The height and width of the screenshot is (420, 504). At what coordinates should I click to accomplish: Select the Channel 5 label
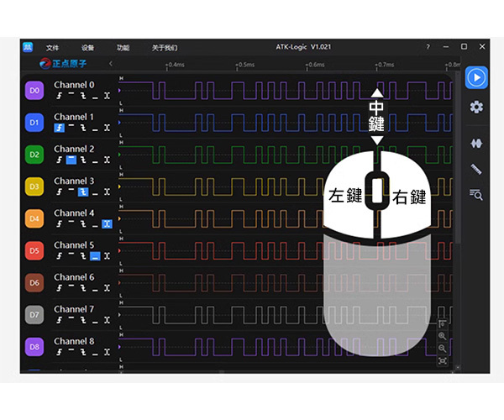74,245
